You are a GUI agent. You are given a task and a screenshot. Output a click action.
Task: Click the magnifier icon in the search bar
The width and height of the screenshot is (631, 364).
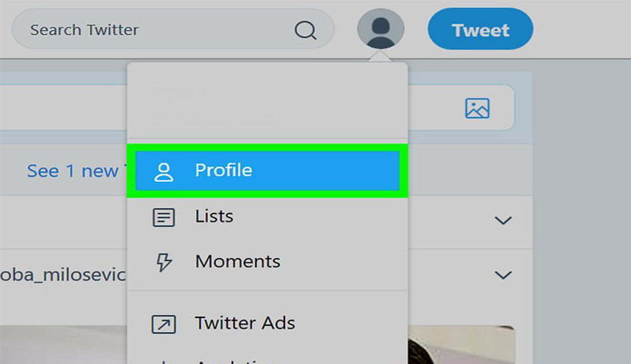[x=306, y=30]
